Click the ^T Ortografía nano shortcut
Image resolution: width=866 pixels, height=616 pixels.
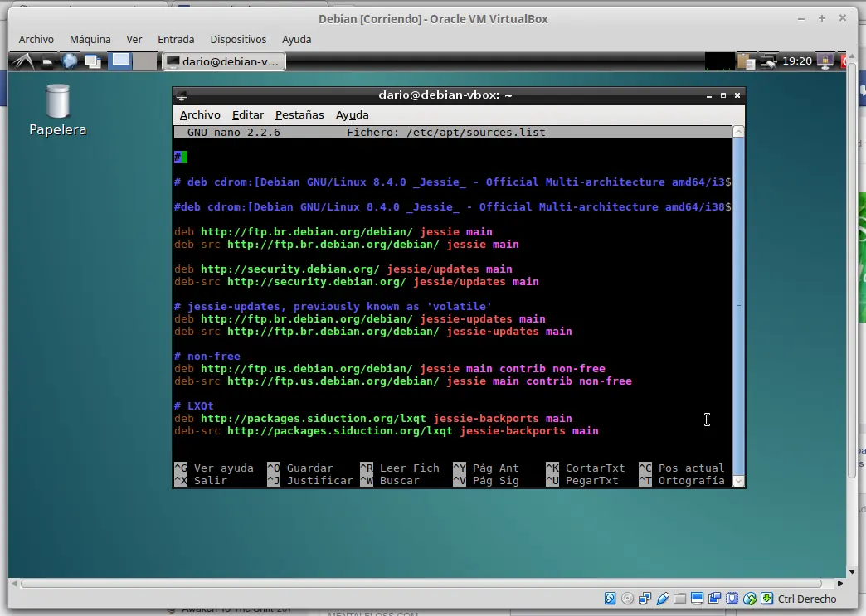(x=682, y=481)
